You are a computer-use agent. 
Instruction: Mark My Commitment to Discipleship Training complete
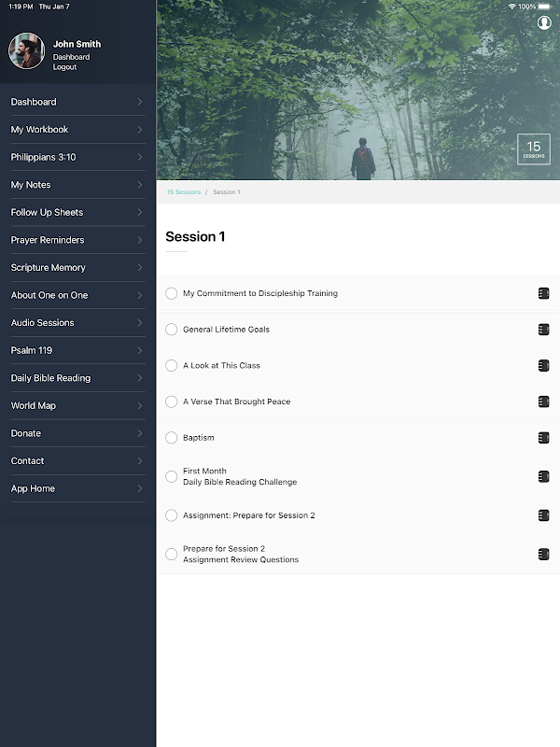pyautogui.click(x=172, y=293)
